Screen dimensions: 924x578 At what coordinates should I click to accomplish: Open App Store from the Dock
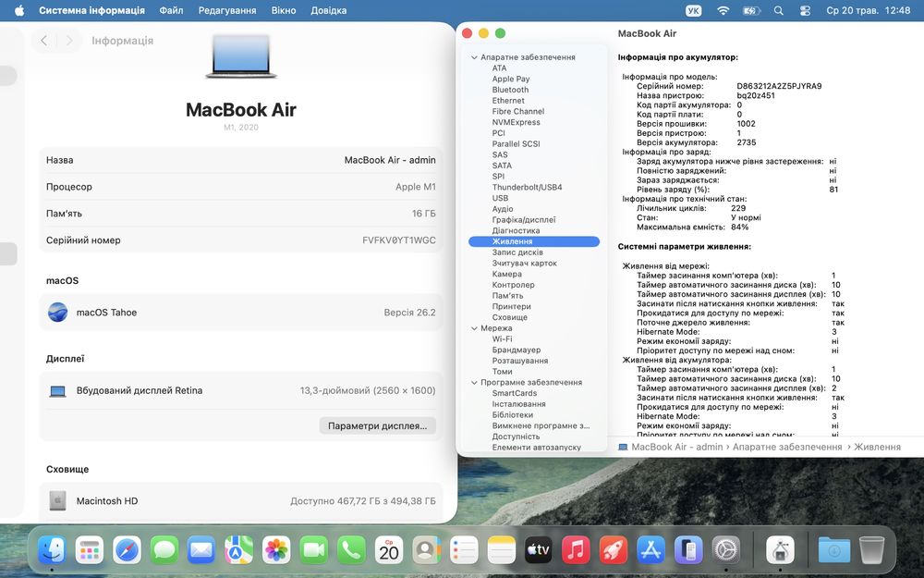650,550
